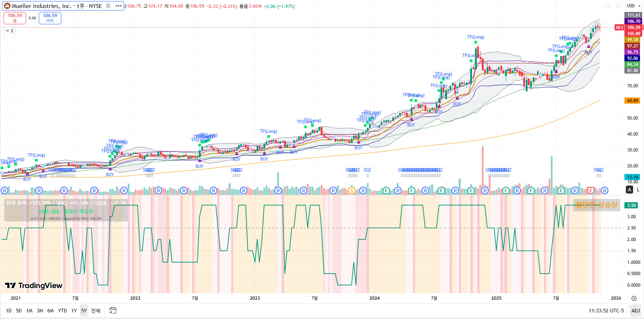Click the change −0.33 (−0.31%) in header

[222, 6]
